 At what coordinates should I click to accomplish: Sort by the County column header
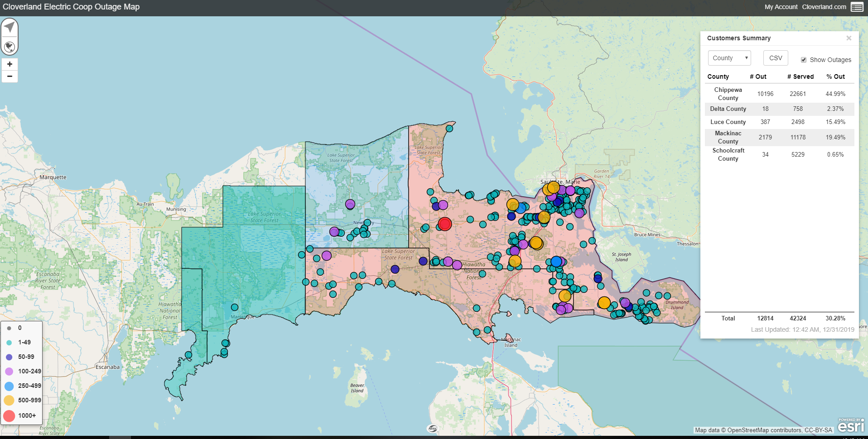pyautogui.click(x=718, y=76)
